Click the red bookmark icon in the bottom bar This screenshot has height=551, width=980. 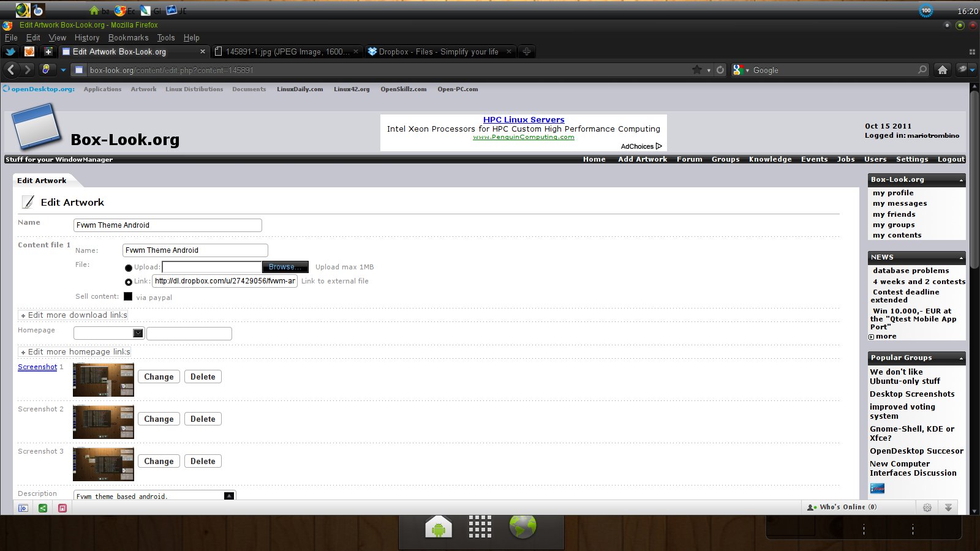pyautogui.click(x=62, y=508)
